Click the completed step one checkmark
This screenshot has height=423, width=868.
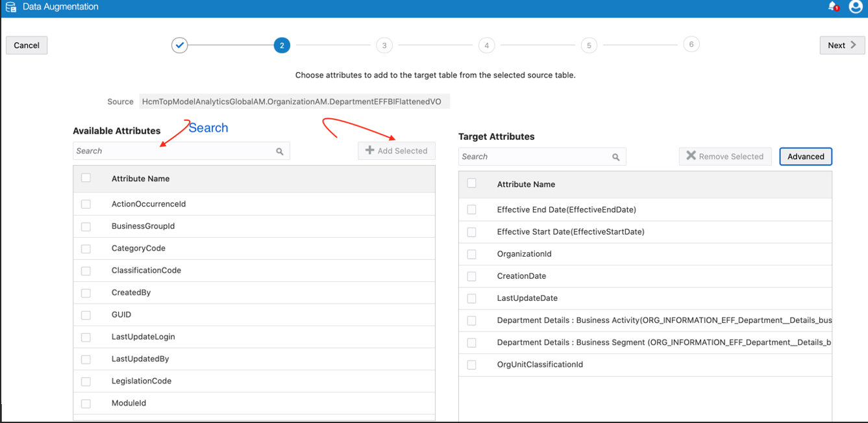pos(180,45)
